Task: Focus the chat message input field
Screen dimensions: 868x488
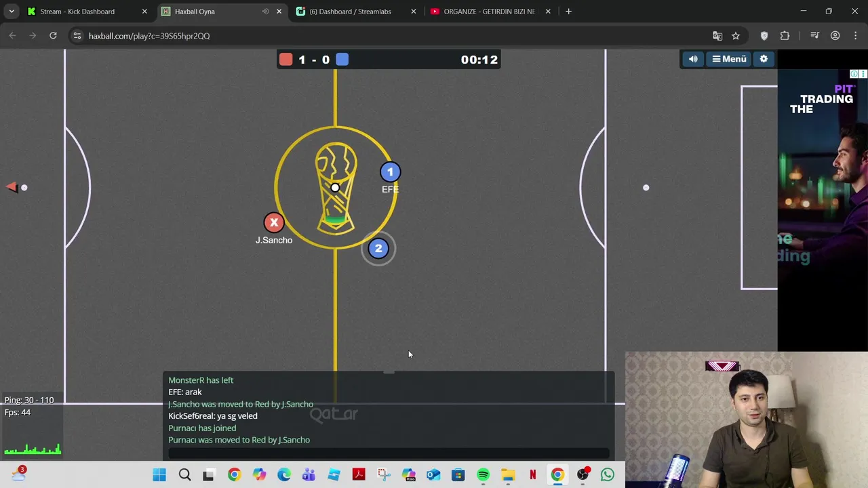Action: pos(389,454)
